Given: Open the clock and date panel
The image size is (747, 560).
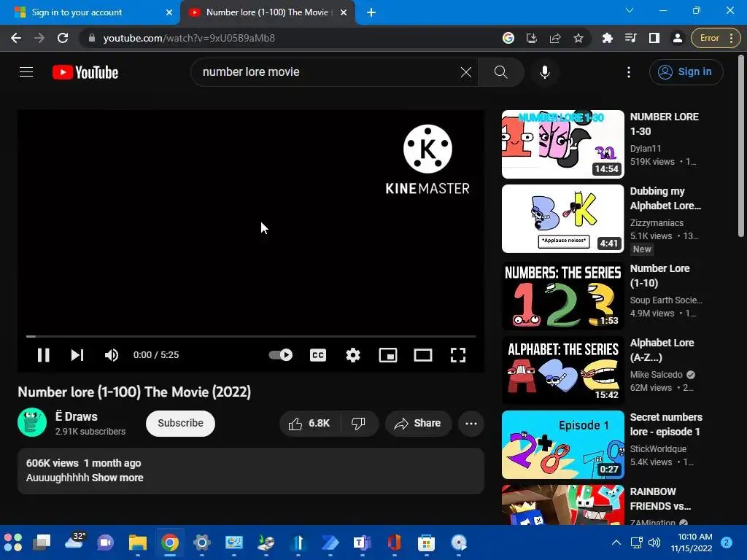Looking at the screenshot, I should tap(692, 542).
